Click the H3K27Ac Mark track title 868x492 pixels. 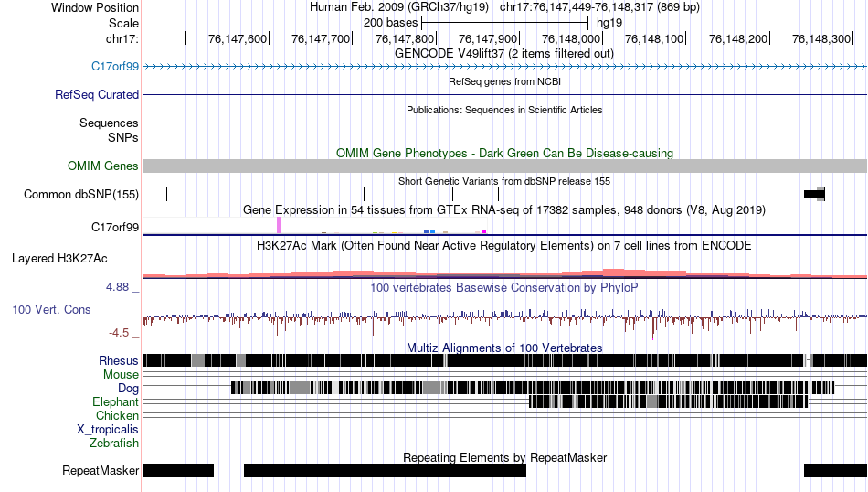[x=504, y=245]
